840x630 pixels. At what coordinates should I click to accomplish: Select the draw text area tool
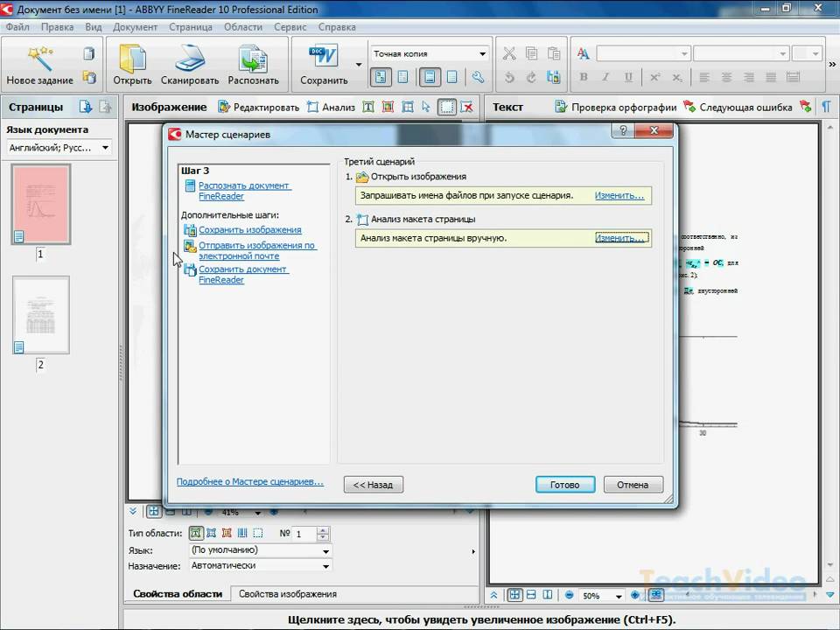coord(368,107)
